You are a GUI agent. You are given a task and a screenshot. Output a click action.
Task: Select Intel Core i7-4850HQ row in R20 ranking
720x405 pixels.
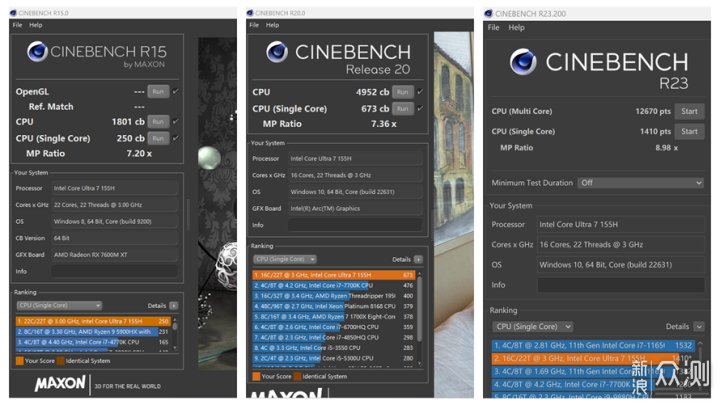[x=334, y=338]
